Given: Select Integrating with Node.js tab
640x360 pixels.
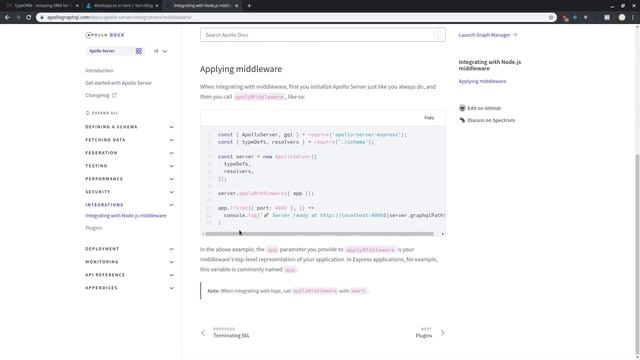Looking at the screenshot, I should pos(201,6).
